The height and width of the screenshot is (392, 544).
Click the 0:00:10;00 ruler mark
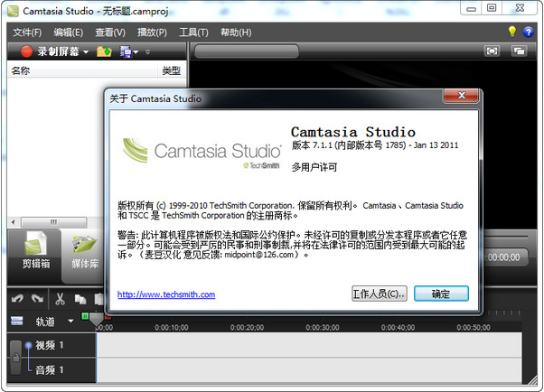coord(172,328)
